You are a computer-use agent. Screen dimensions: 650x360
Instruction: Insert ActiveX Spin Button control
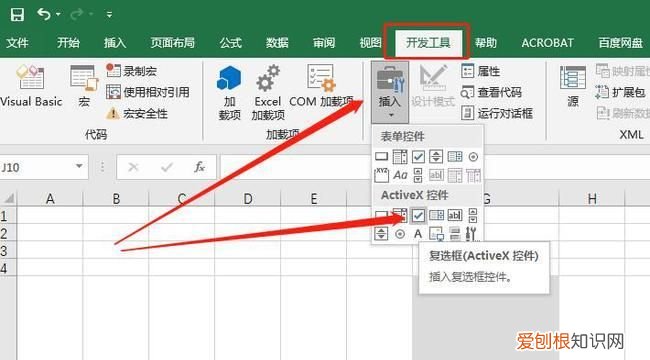[381, 234]
